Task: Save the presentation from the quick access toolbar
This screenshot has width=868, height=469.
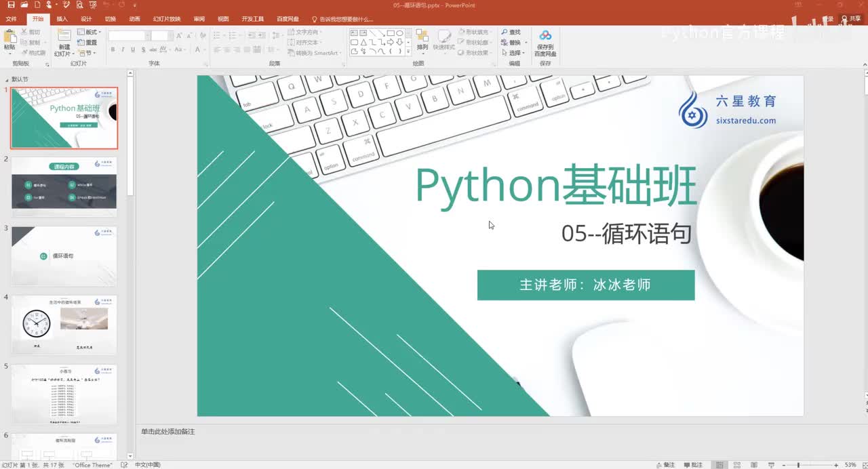Action: 11,5
